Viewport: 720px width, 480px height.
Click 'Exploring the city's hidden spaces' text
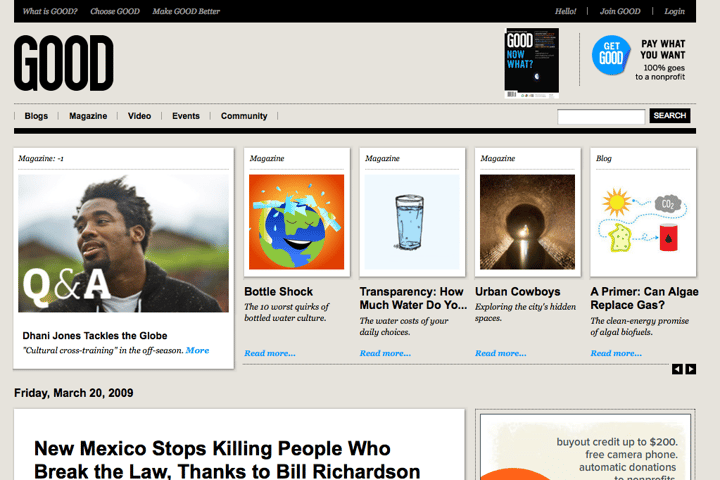click(x=526, y=312)
